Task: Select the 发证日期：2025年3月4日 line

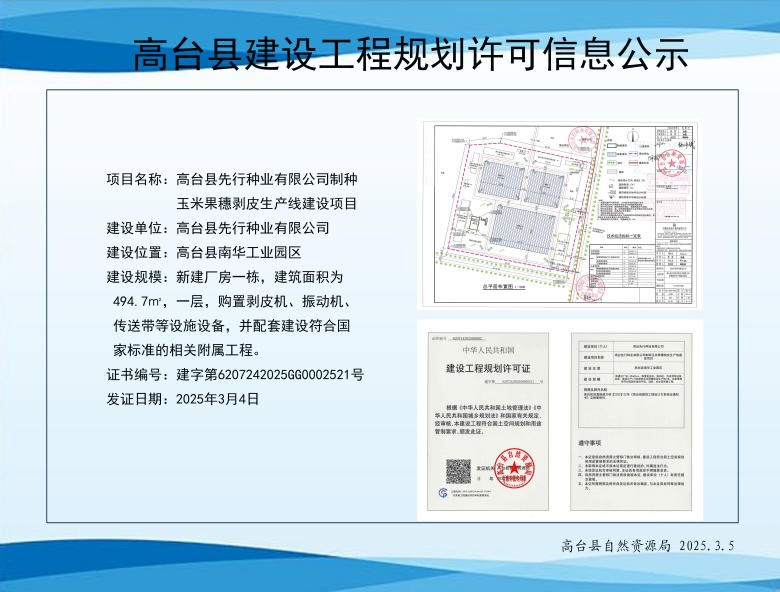Action: tap(183, 398)
